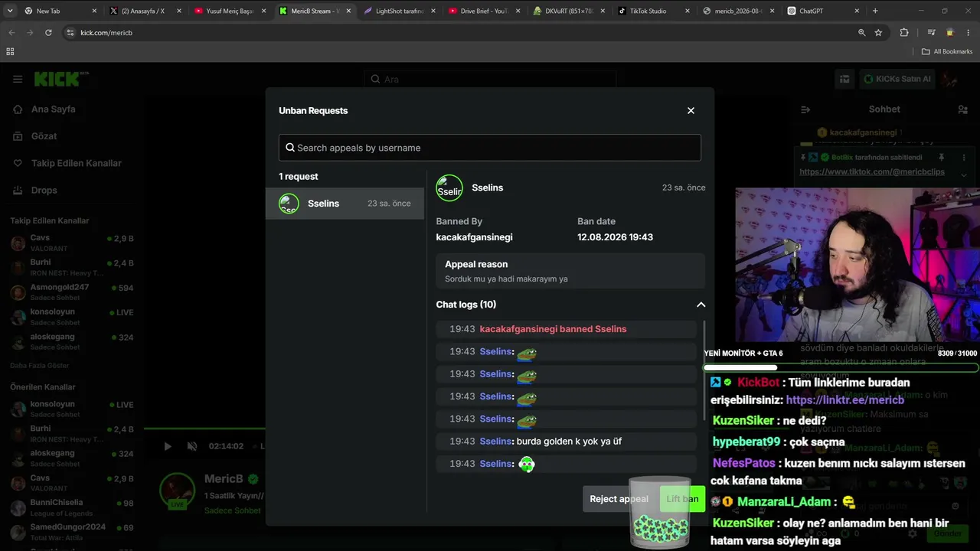980x551 pixels.
Task: Click the chat logs scrollbar
Action: pos(704,370)
